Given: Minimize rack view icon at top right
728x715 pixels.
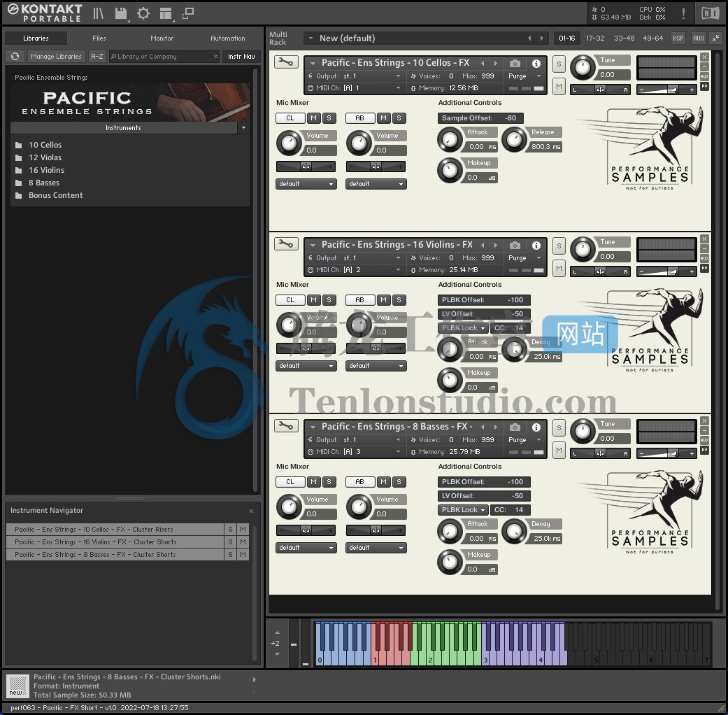Looking at the screenshot, I should pos(715,38).
